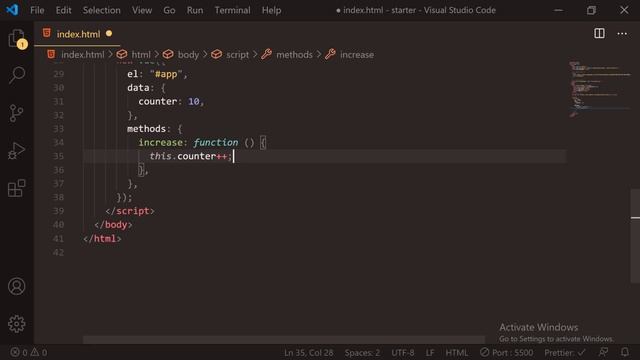640x360 pixels.
Task: Click the closing script tag
Action: click(x=130, y=211)
